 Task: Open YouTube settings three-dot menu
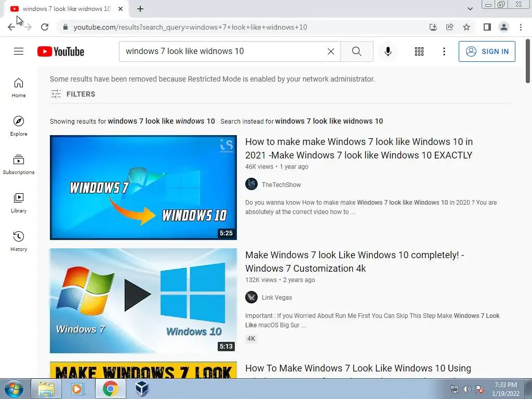444,51
